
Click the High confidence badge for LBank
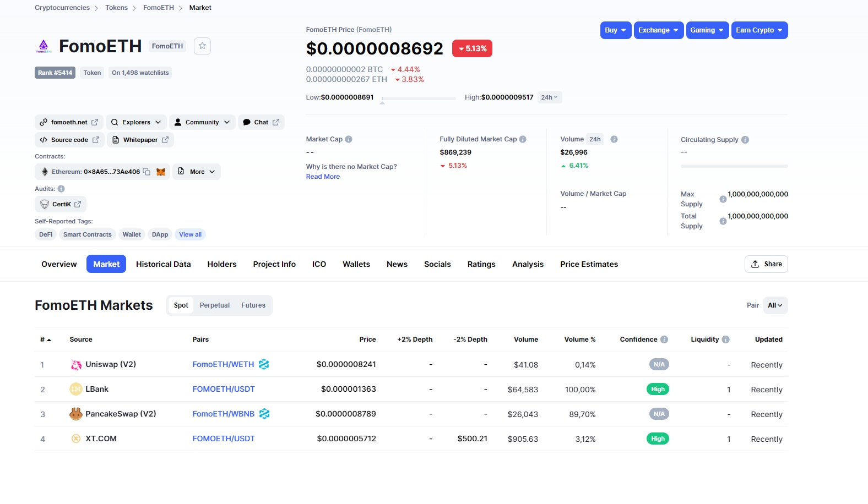click(658, 389)
